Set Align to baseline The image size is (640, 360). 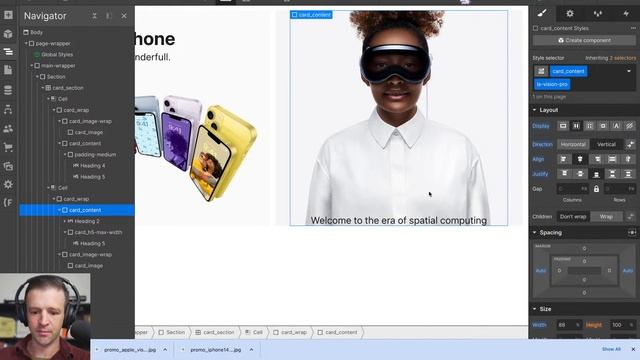pos(628,159)
